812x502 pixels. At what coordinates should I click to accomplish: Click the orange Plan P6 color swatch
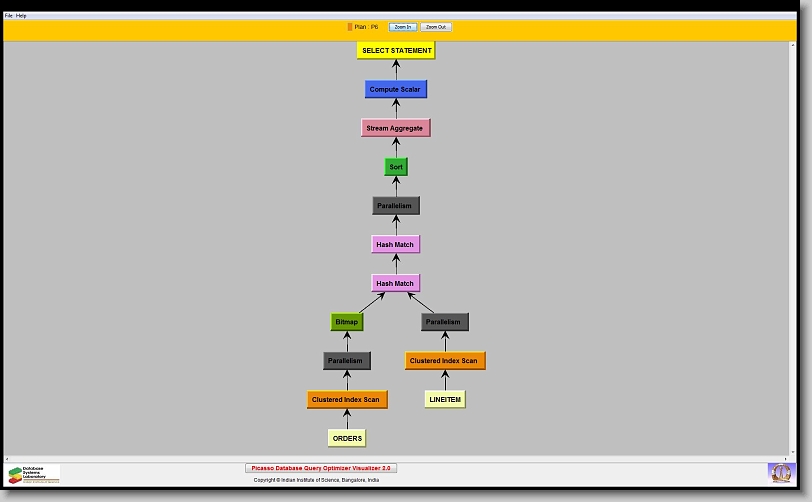[350, 27]
